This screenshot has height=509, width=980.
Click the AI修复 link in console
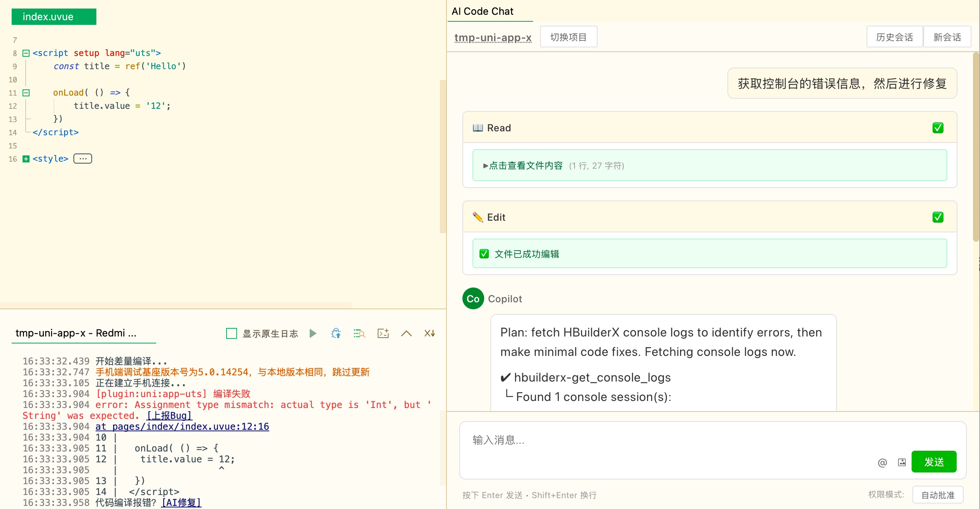click(x=181, y=502)
